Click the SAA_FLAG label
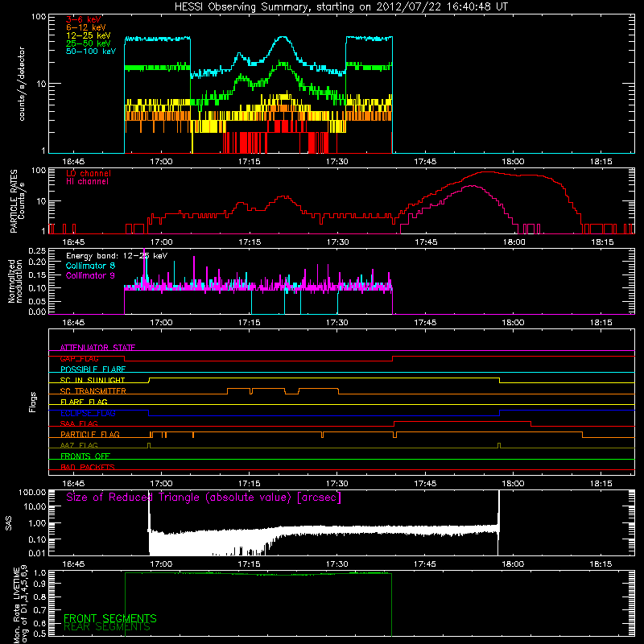The height and width of the screenshot is (644, 644). pos(79,423)
